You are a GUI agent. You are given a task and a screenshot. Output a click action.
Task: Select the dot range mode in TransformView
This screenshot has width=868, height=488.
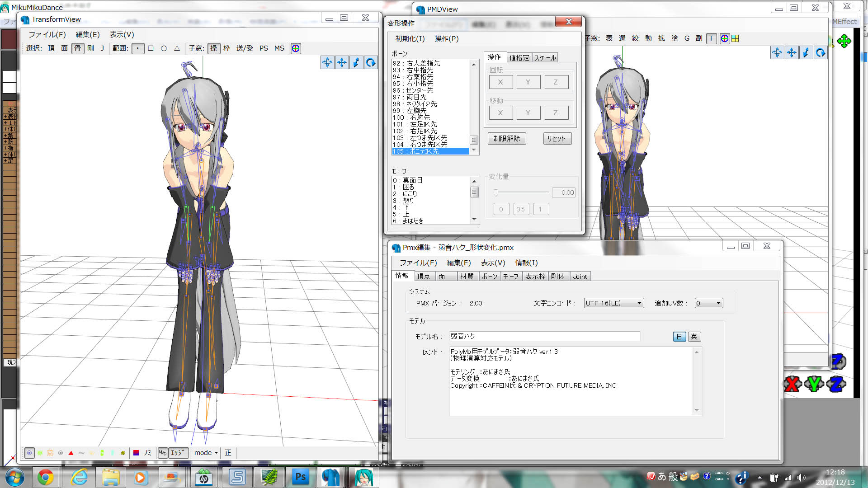pos(138,48)
